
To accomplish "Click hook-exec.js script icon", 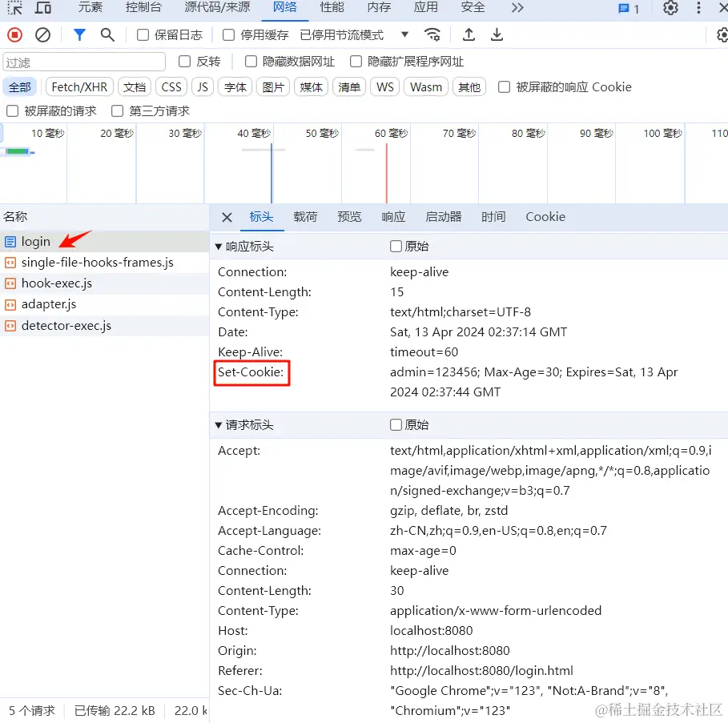I will tap(10, 283).
